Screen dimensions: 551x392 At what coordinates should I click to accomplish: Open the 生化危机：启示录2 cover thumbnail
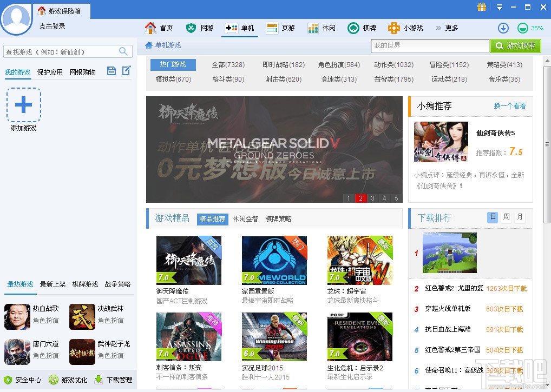360,336
